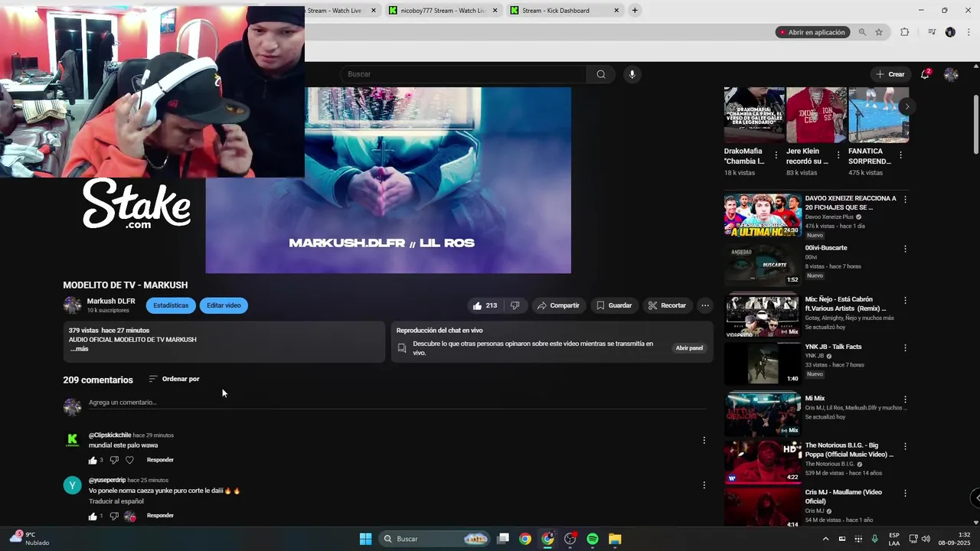The width and height of the screenshot is (980, 551).
Task: Give a heart to the @Clipskickchile comment
Action: [x=129, y=460]
